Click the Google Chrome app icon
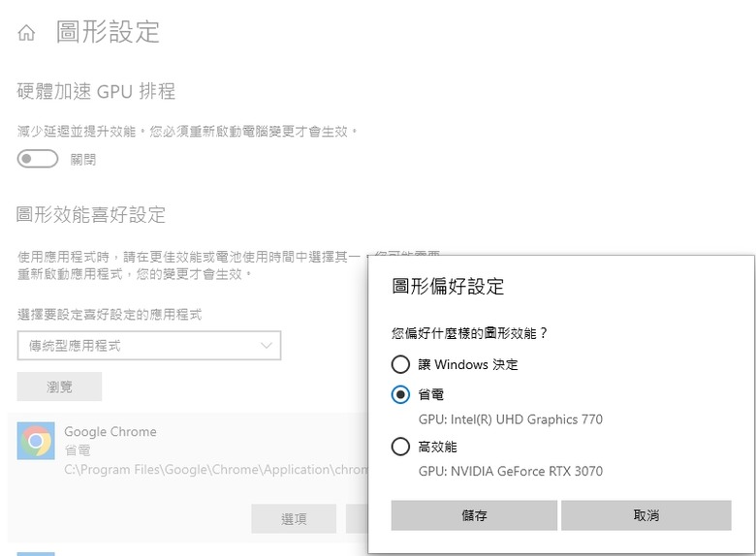 [36, 441]
